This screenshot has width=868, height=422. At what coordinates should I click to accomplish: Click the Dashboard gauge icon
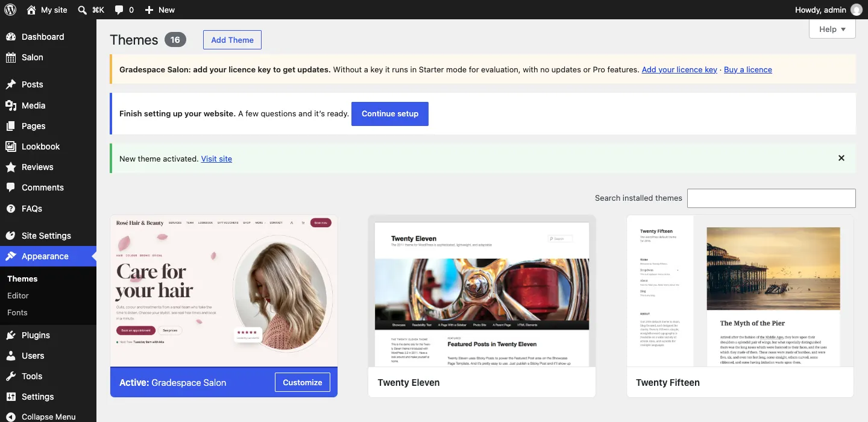[x=11, y=37]
